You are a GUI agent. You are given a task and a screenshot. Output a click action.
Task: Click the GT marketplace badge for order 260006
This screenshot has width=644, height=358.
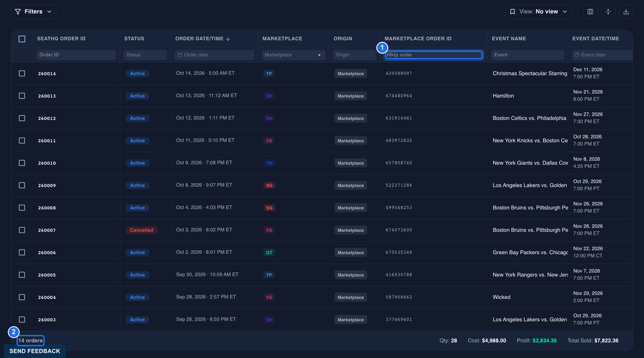point(269,253)
